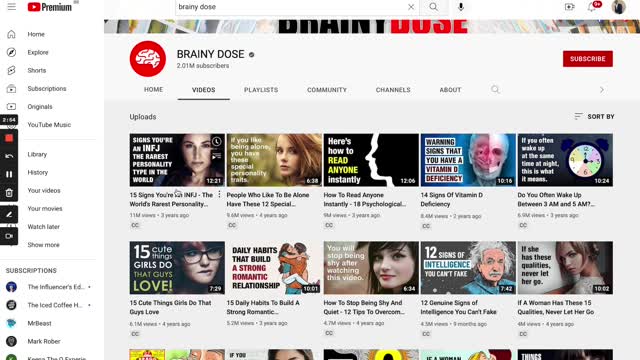Start voice search with microphone
Image resolution: width=640 pixels, height=360 pixels.
[460, 7]
